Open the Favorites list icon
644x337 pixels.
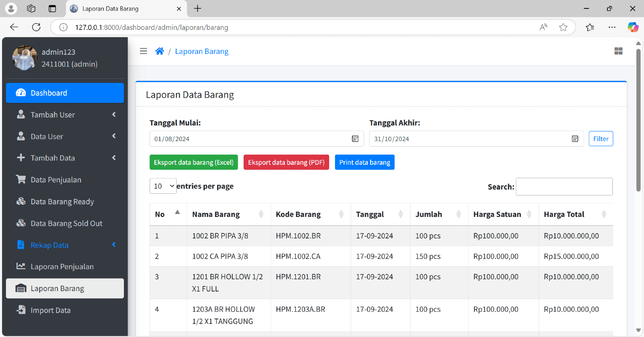[590, 27]
